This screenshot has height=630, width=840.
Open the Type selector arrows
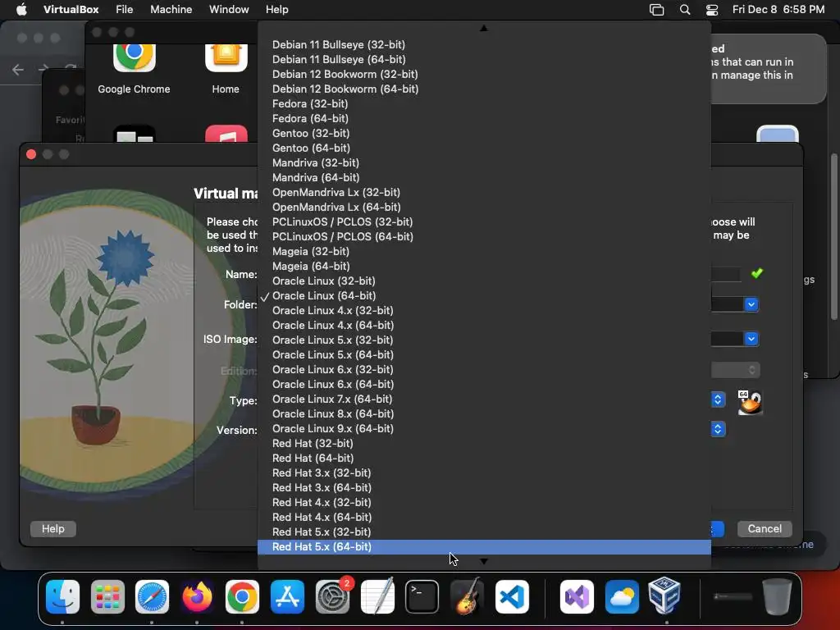pos(718,399)
